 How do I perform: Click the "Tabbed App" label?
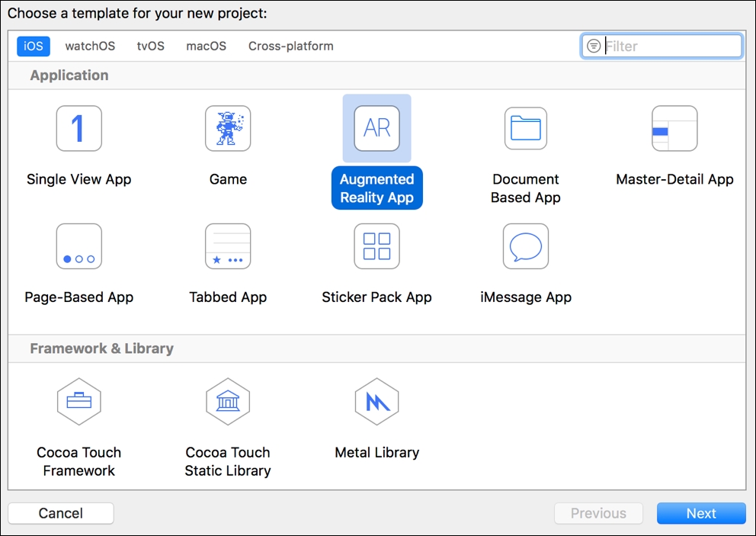tap(228, 297)
